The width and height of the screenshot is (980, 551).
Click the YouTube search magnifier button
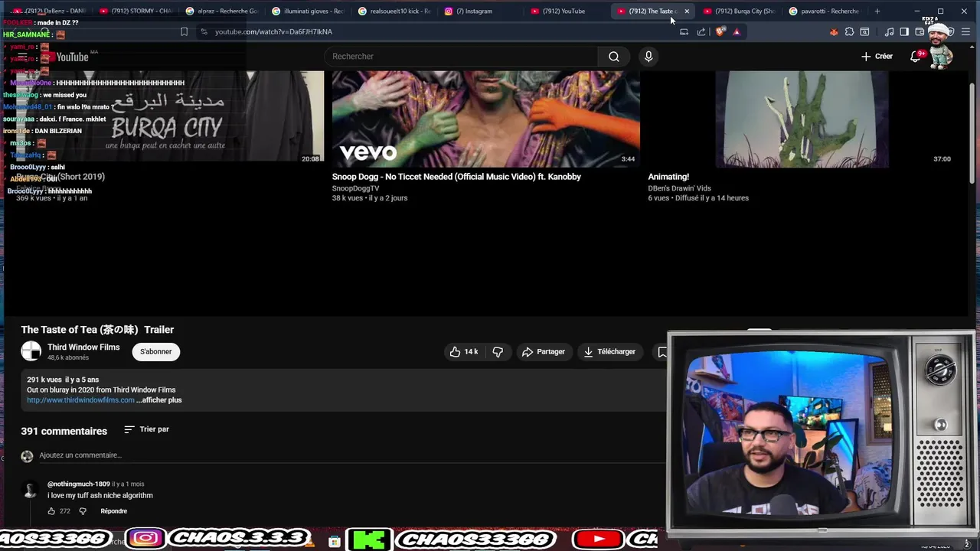point(613,57)
